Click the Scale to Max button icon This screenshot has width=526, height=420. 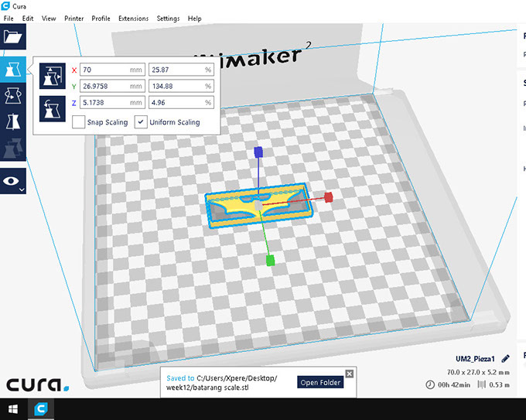click(53, 76)
